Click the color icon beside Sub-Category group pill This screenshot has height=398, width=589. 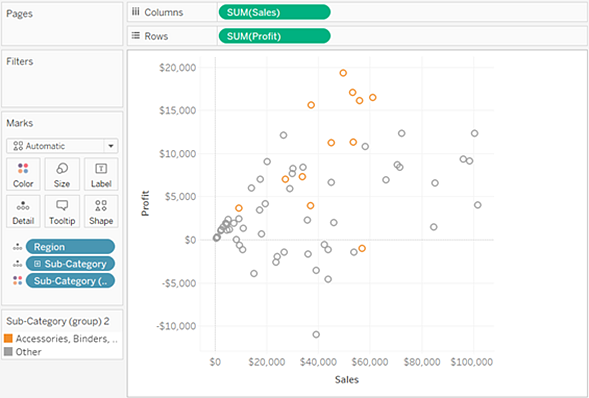point(17,280)
